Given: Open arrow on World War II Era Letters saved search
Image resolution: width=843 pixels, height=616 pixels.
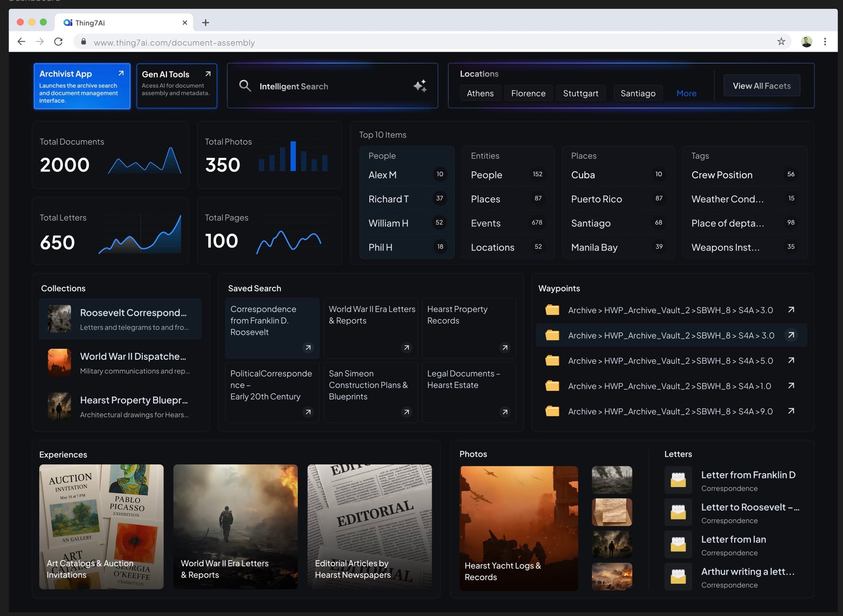Looking at the screenshot, I should 407,348.
